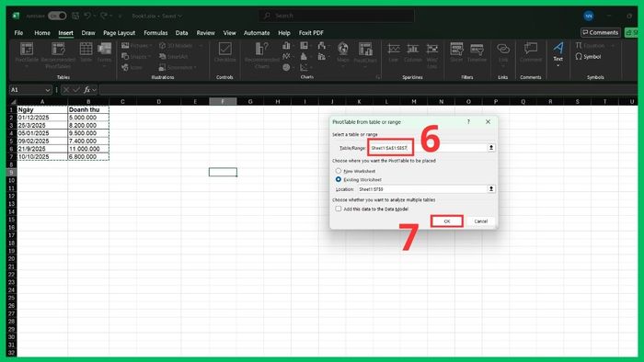
Task: Insert a Slicer filter
Action: coord(456,51)
